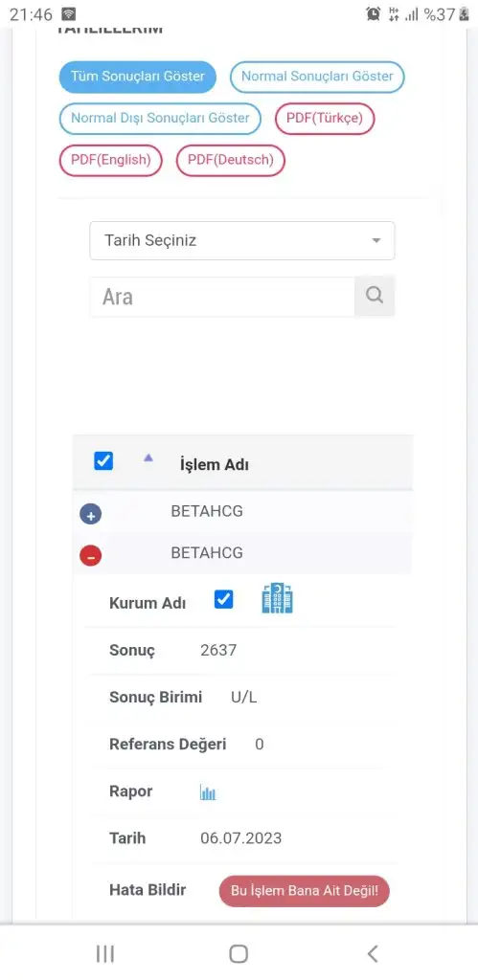Screen dimensions: 478x980
Task: Toggle the select-all checkbox in table header
Action: tap(103, 461)
